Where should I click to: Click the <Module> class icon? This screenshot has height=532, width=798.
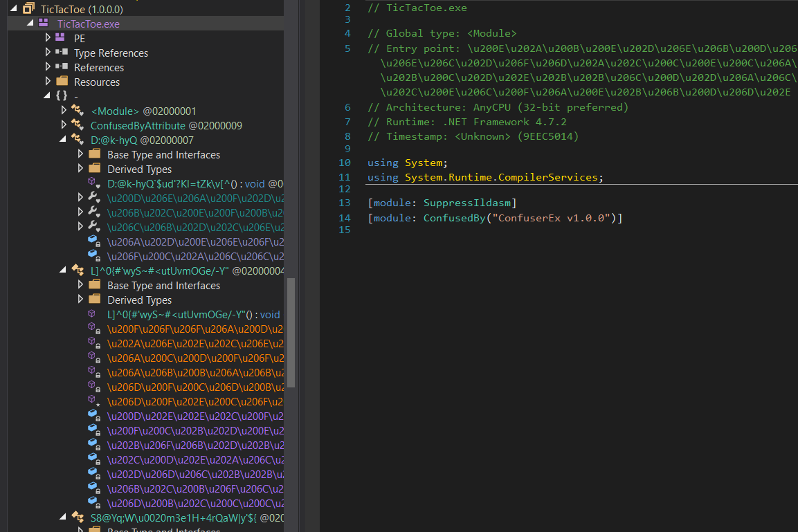click(78, 111)
